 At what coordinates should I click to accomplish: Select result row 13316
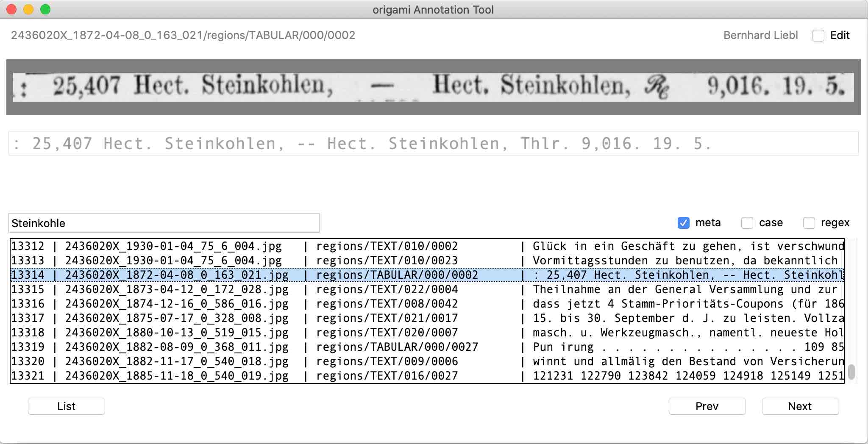(427, 304)
